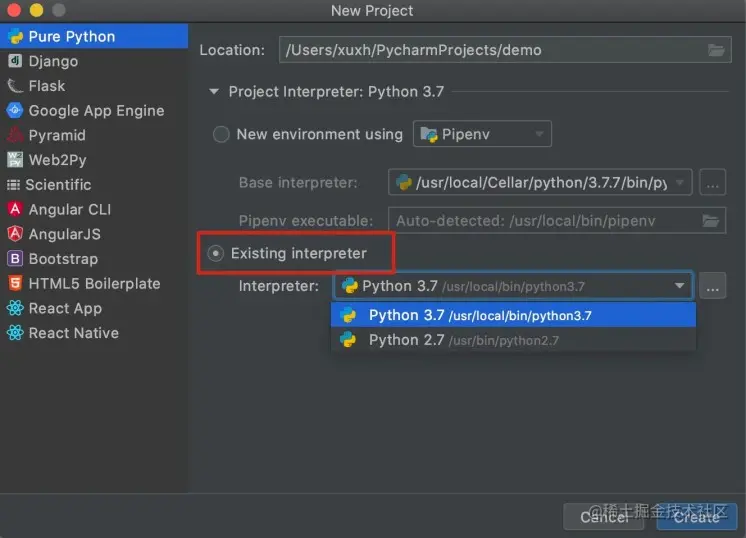Collapse the Project Interpreter section triangle
Screen dimensions: 746x538
(x=214, y=91)
